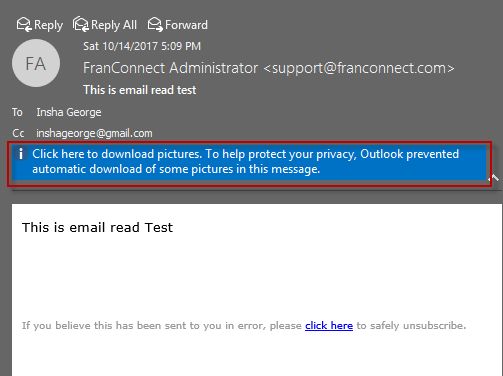Click the body heading 'This is email read Test'
Viewport: 503px width, 376px height.
pos(97,228)
